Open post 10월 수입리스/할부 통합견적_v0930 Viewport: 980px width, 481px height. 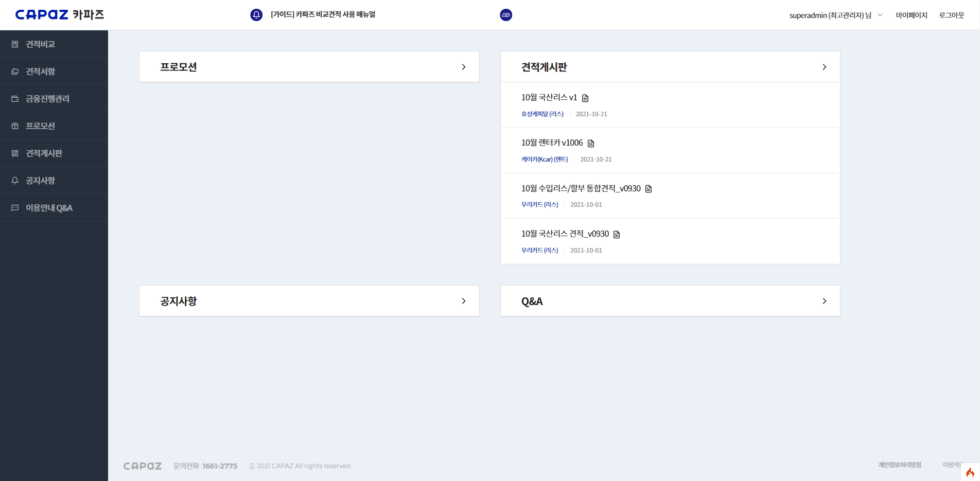581,188
